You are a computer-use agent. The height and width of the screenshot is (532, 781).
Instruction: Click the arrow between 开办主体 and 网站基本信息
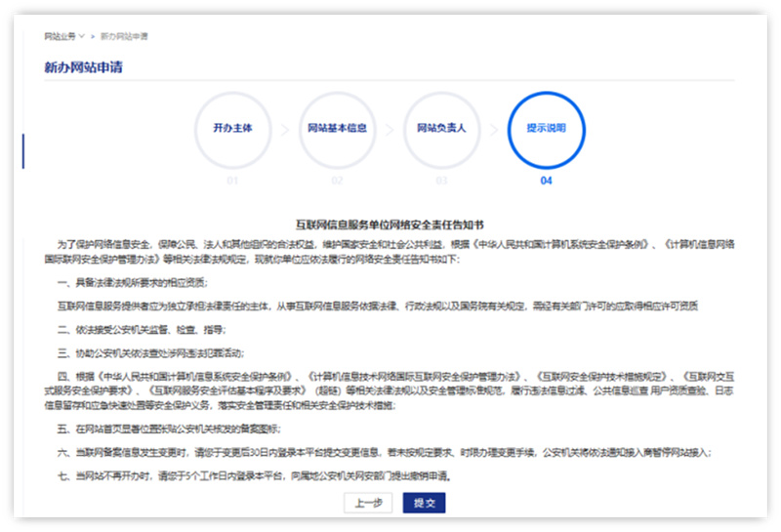point(285,129)
